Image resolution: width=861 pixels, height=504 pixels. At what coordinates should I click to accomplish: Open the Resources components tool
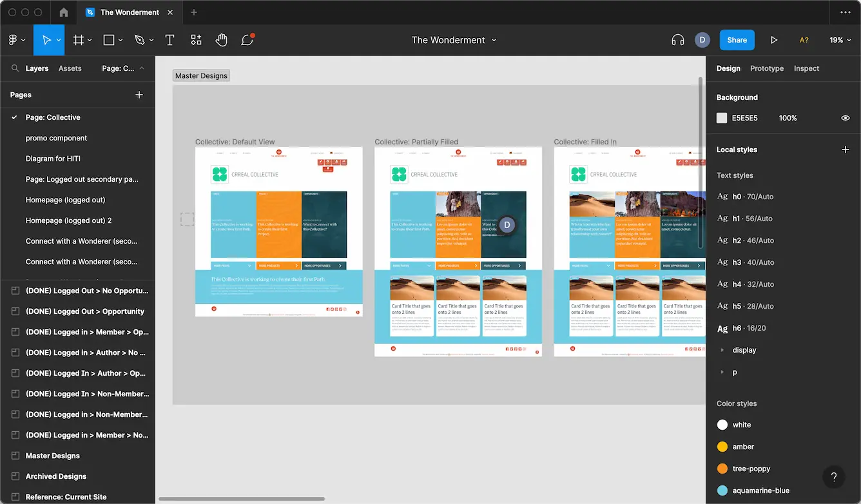coord(196,40)
